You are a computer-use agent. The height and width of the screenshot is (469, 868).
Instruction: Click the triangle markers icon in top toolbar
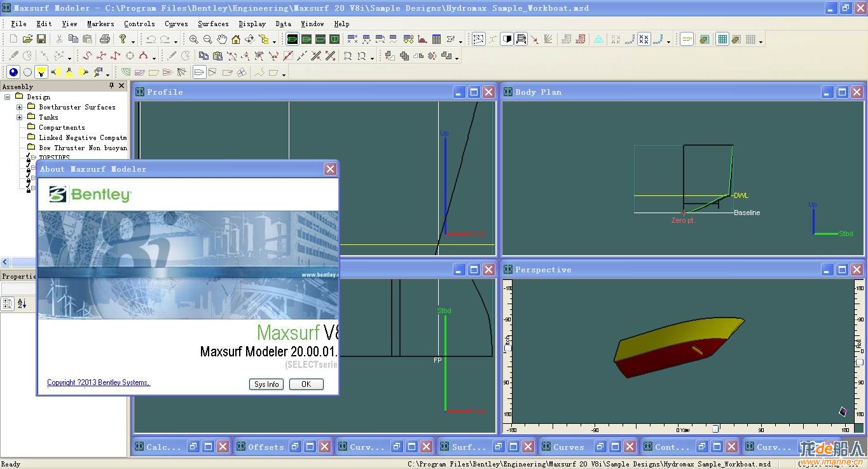[x=598, y=39]
